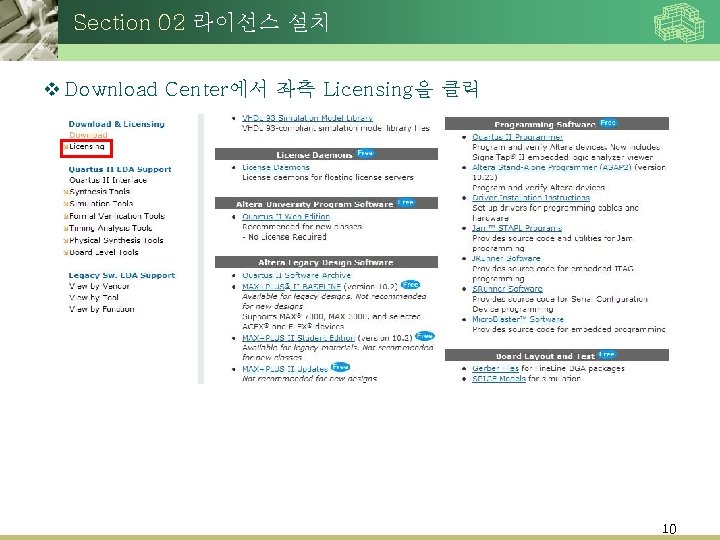The image size is (720, 540).
Task: Open MAX+PLUS II Updates link
Action: pyautogui.click(x=285, y=369)
